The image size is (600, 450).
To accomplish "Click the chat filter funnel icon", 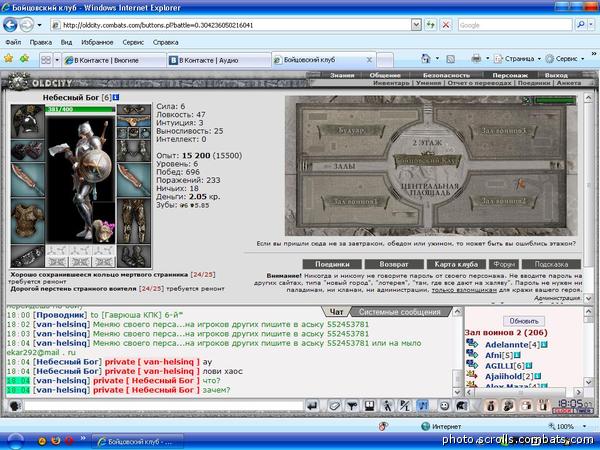I will point(352,406).
